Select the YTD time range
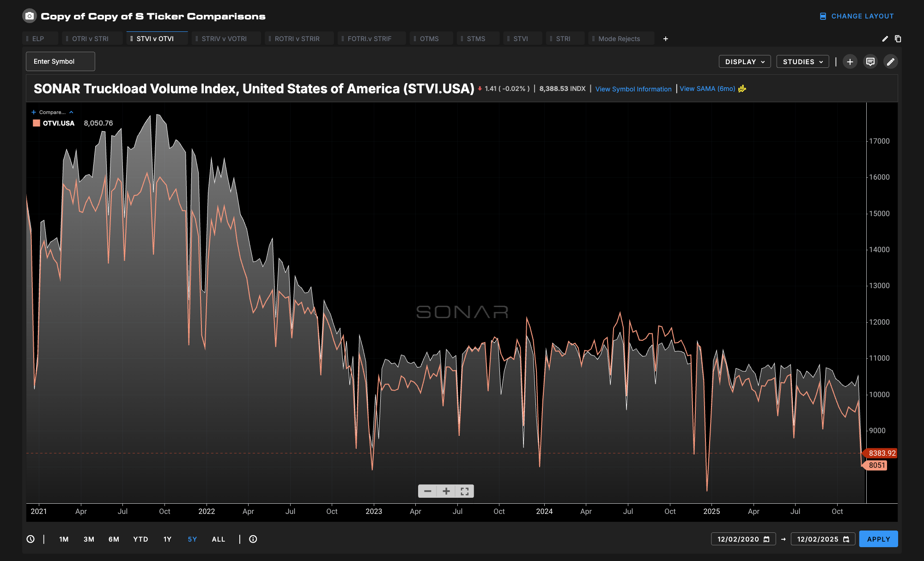The height and width of the screenshot is (561, 924). [140, 539]
